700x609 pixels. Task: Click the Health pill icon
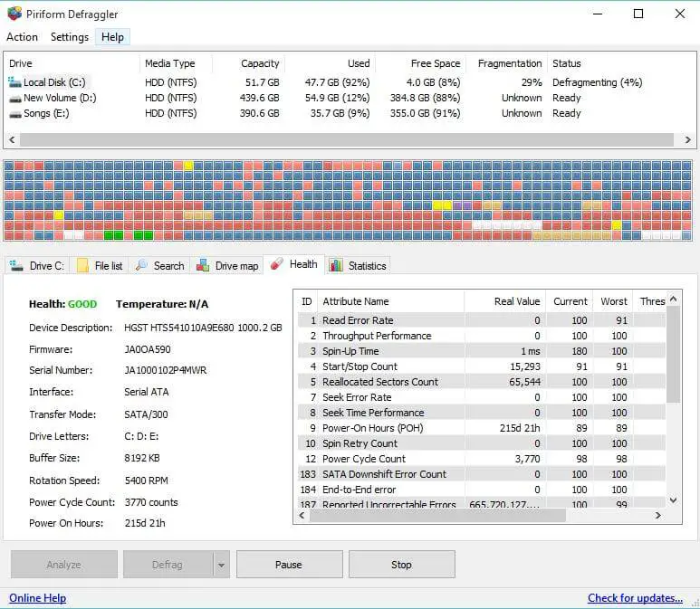click(277, 263)
